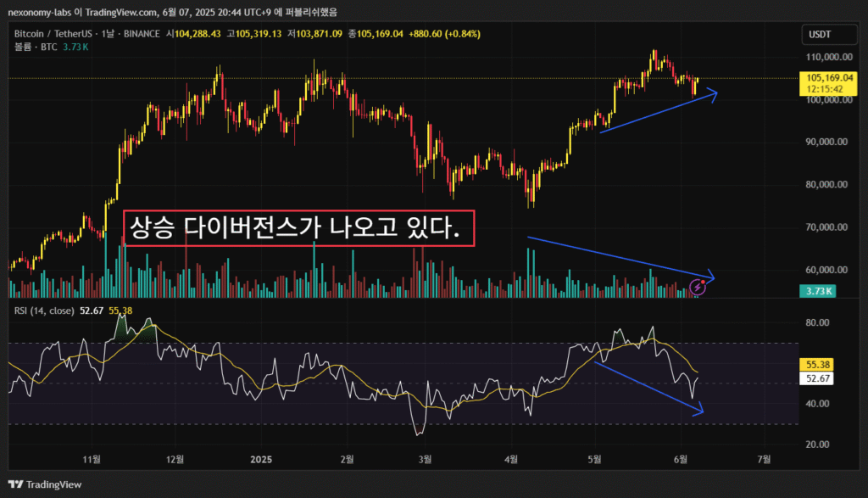
Task: Click the blue arrowhead on the RSI trendline
Action: coord(698,411)
